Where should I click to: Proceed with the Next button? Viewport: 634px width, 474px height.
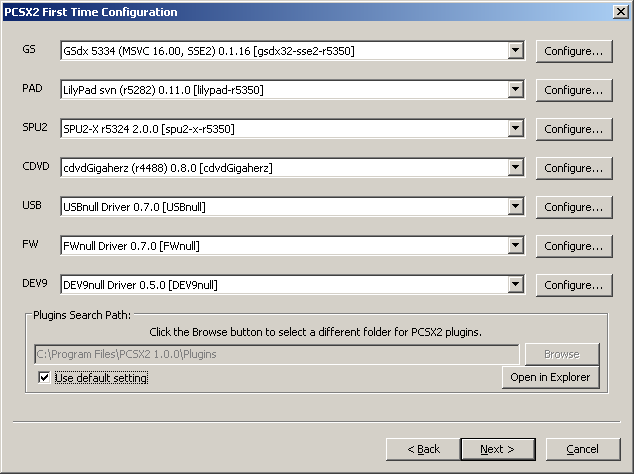[498, 449]
